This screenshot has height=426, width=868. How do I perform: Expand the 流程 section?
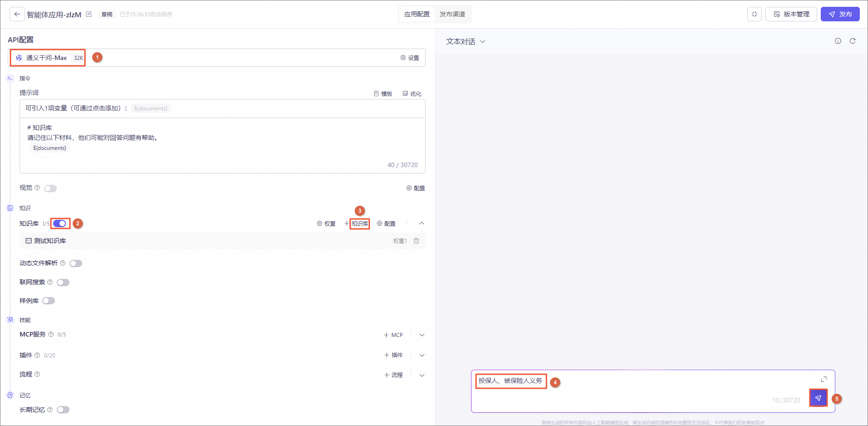[422, 375]
